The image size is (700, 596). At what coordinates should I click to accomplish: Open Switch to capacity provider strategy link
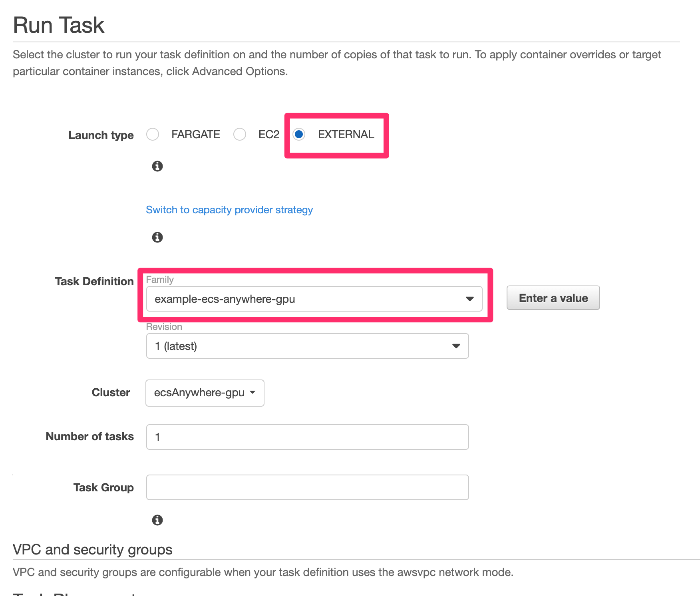point(229,209)
